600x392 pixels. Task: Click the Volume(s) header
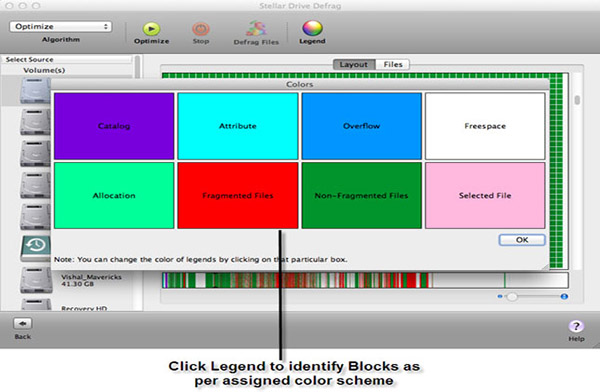(x=44, y=70)
